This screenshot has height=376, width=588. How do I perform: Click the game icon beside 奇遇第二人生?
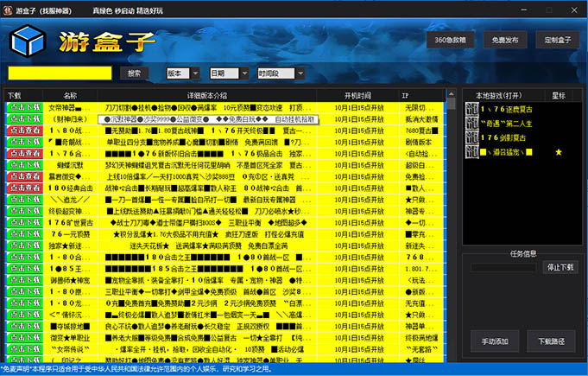point(471,124)
